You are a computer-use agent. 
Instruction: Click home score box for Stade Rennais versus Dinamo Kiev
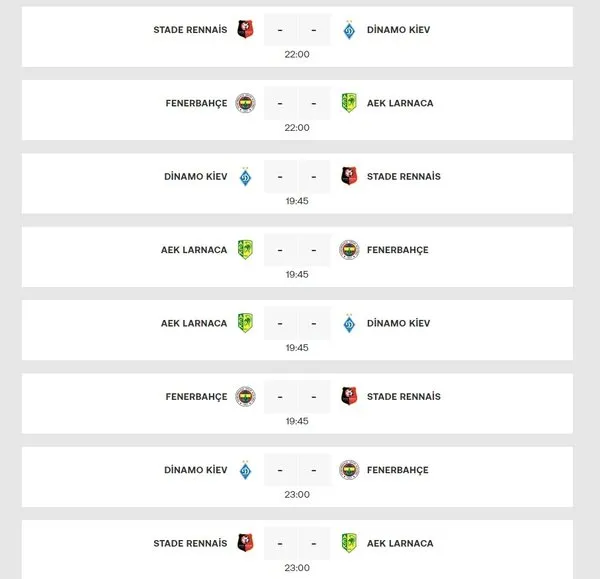(280, 30)
